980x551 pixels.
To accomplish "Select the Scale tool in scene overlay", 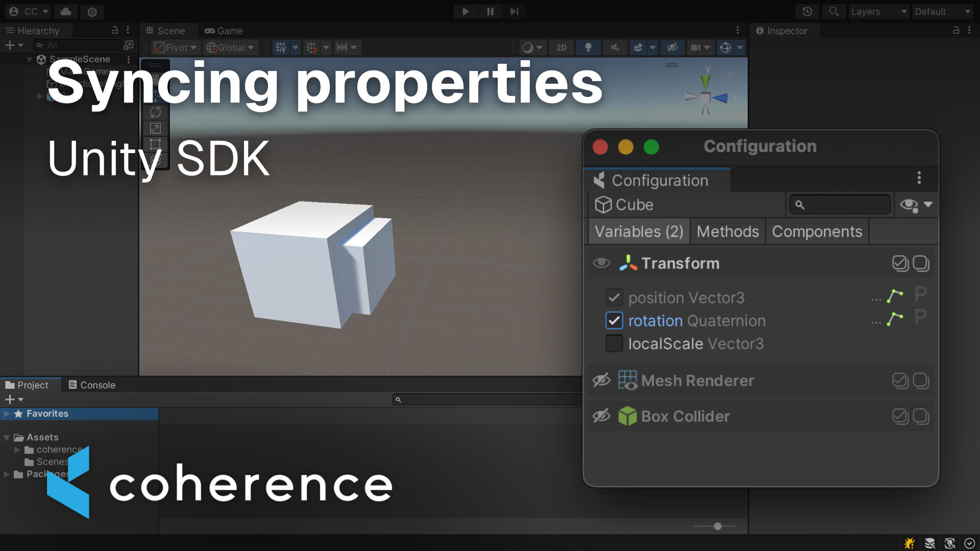I will tap(155, 128).
